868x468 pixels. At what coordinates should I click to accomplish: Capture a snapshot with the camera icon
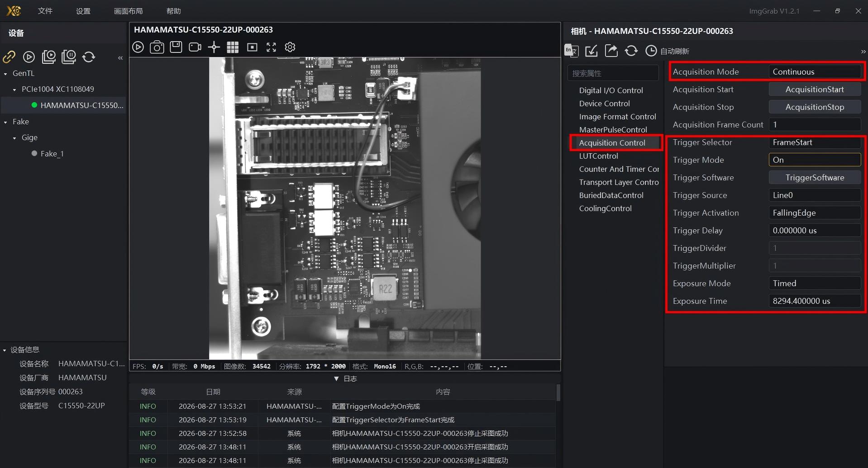157,47
